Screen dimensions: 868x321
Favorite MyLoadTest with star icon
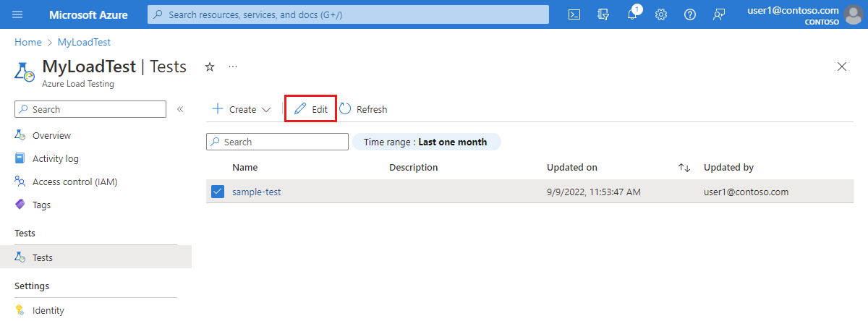(x=210, y=67)
